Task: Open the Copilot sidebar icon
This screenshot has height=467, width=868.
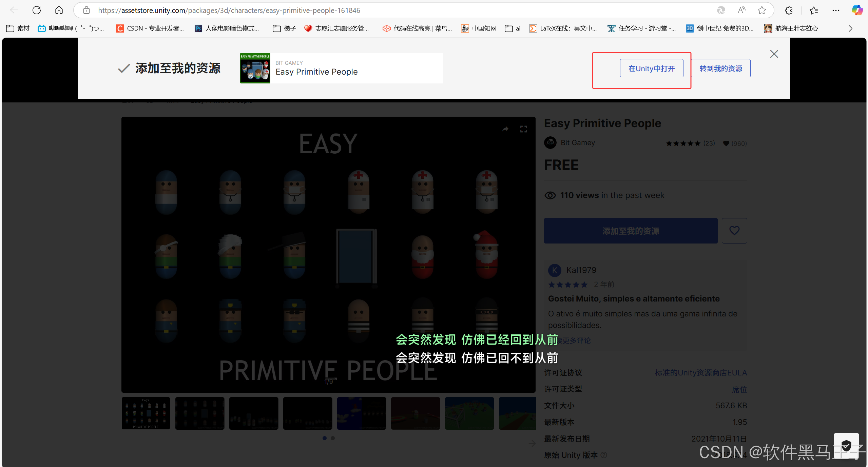Action: [857, 10]
